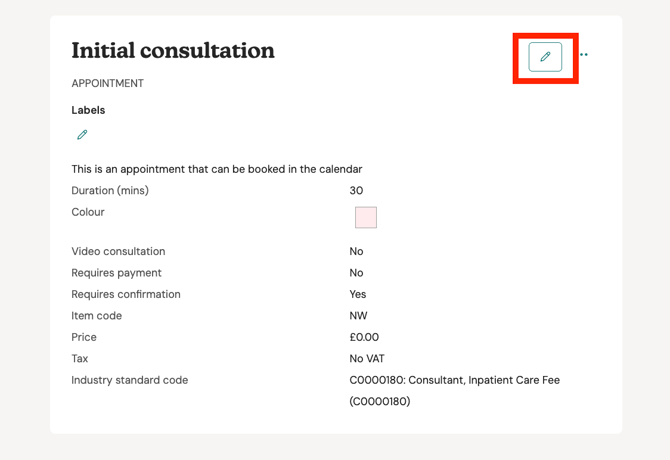The width and height of the screenshot is (670, 460).
Task: Edit labels using the small pencil icon
Action: click(x=82, y=135)
